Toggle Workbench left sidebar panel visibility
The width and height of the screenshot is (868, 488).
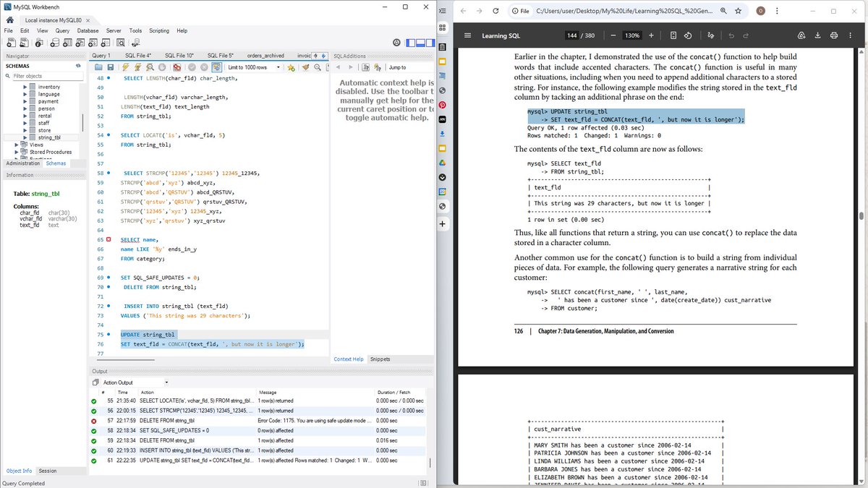click(x=411, y=43)
